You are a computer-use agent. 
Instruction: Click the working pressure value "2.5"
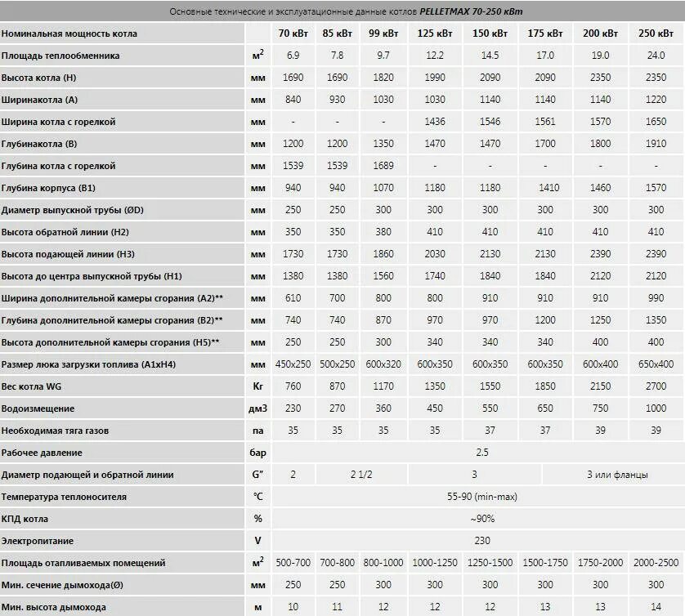pyautogui.click(x=481, y=453)
